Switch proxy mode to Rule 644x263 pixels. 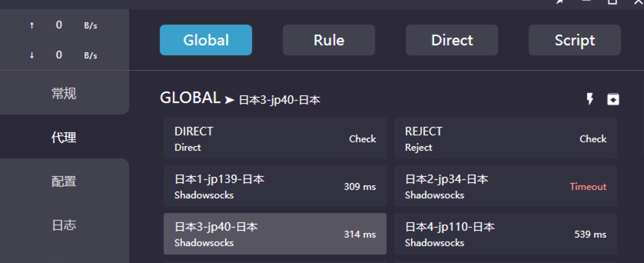coord(329,40)
